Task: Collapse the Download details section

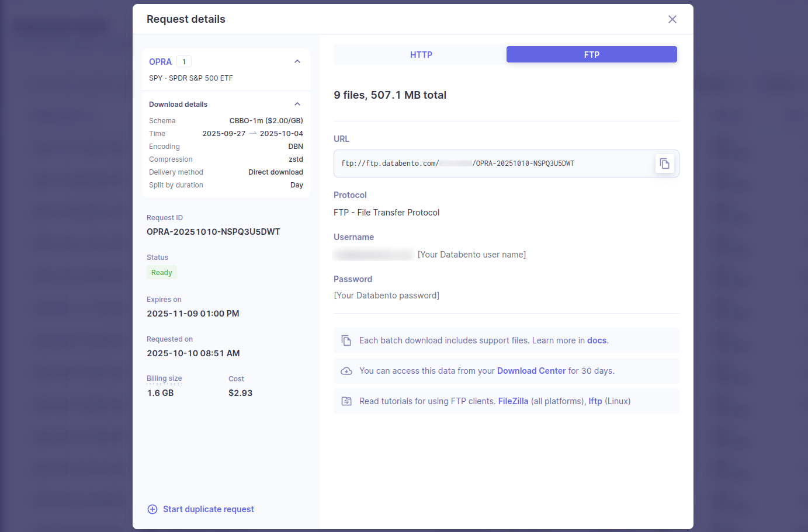Action: 297,104
